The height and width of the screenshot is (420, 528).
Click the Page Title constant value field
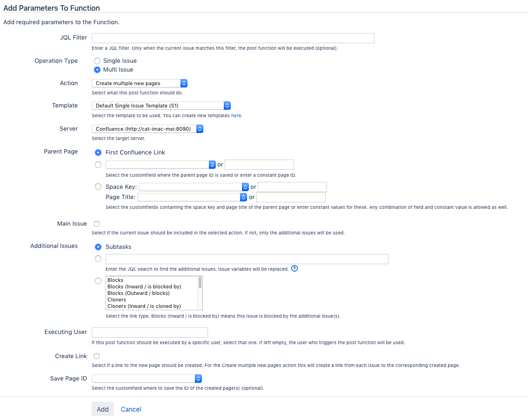tap(291, 197)
